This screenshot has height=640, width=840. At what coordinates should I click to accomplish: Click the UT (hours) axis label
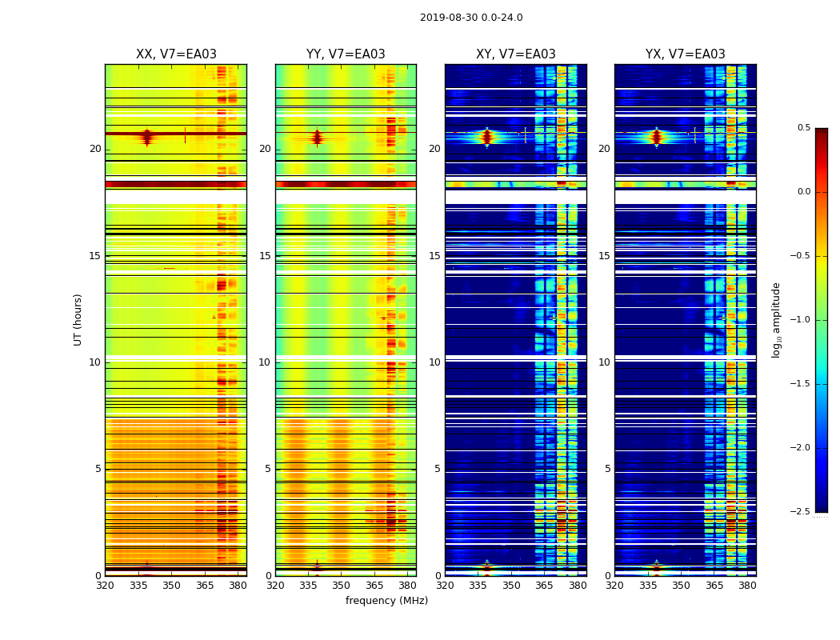pyautogui.click(x=78, y=320)
